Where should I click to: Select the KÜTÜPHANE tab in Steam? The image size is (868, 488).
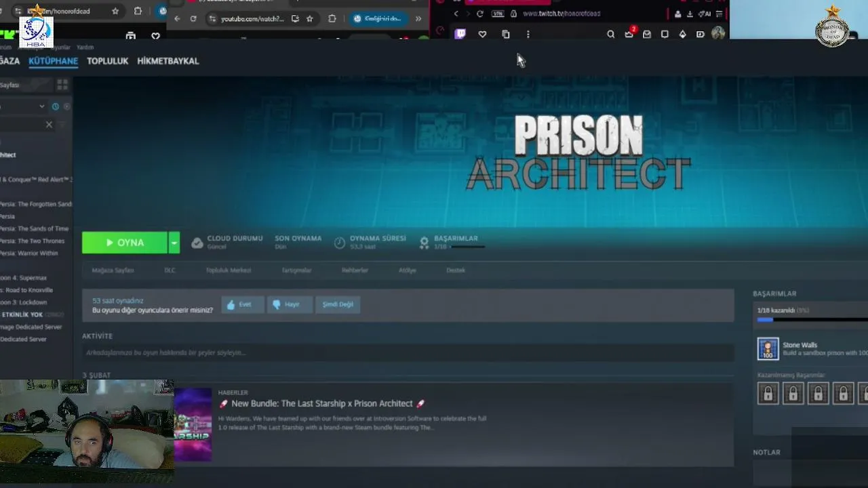[53, 61]
